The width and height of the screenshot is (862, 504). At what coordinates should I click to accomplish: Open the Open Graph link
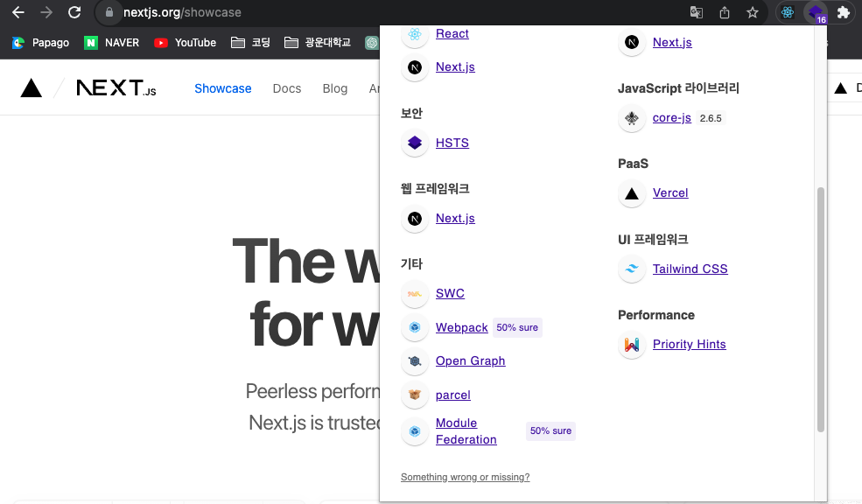[x=470, y=361]
